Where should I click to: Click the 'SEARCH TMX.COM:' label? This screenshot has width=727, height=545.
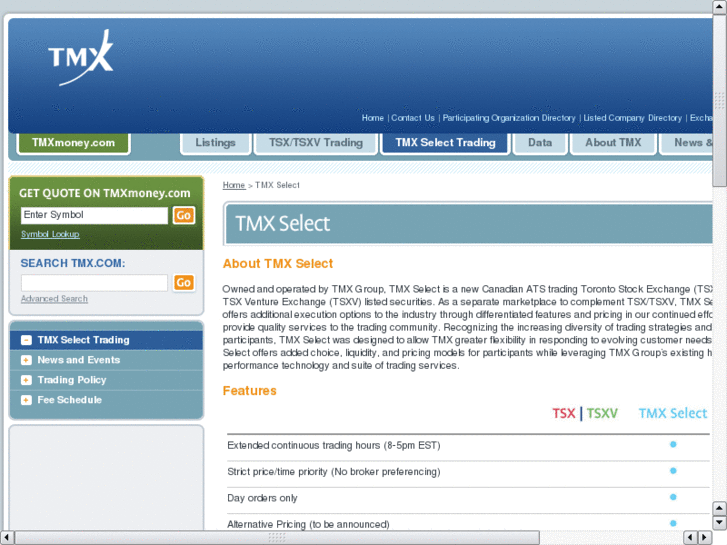point(73,263)
